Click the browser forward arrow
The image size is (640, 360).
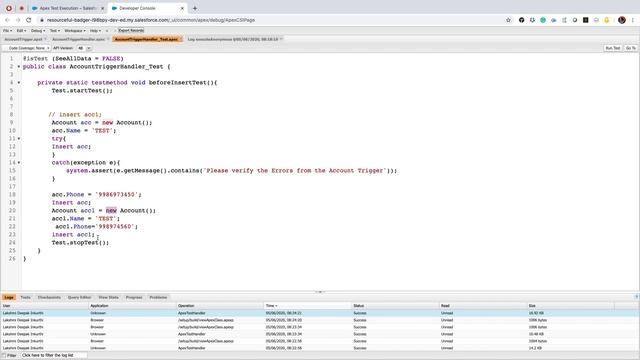coord(18,20)
